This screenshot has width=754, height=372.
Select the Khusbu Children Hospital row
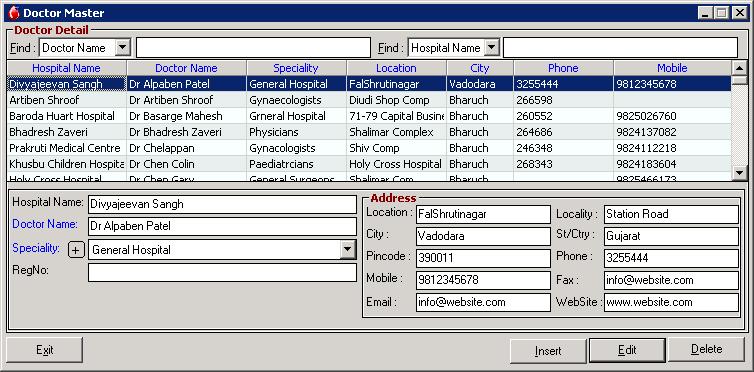369,164
